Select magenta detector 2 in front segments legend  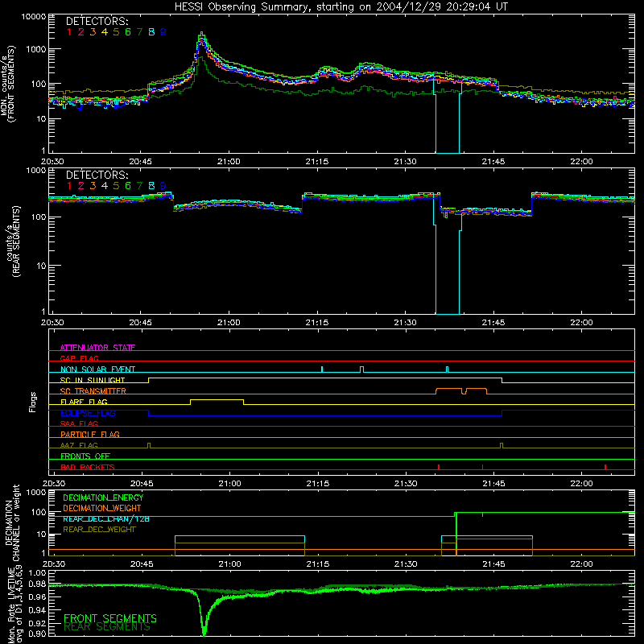(81, 32)
